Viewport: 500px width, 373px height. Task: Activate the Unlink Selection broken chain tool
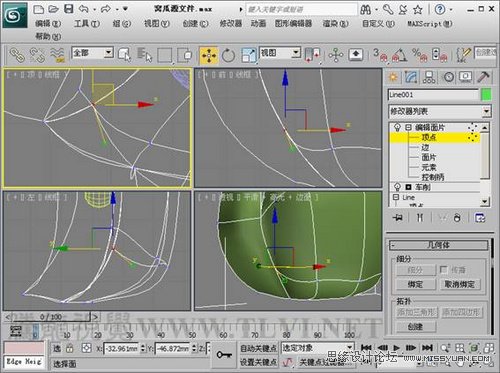click(37, 55)
